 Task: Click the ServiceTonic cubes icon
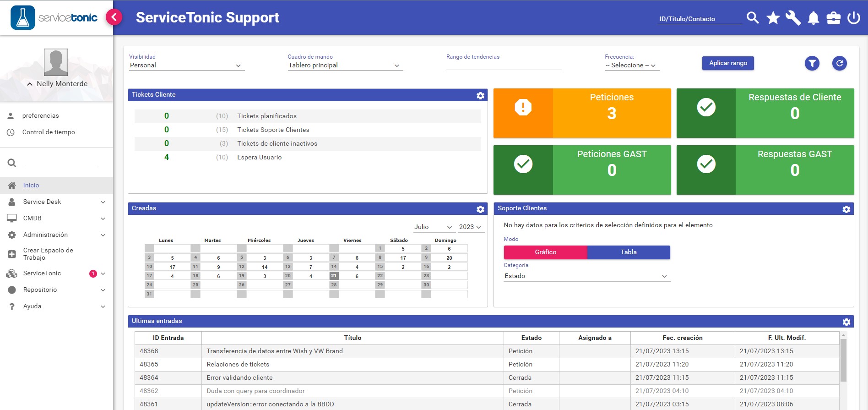(x=12, y=273)
